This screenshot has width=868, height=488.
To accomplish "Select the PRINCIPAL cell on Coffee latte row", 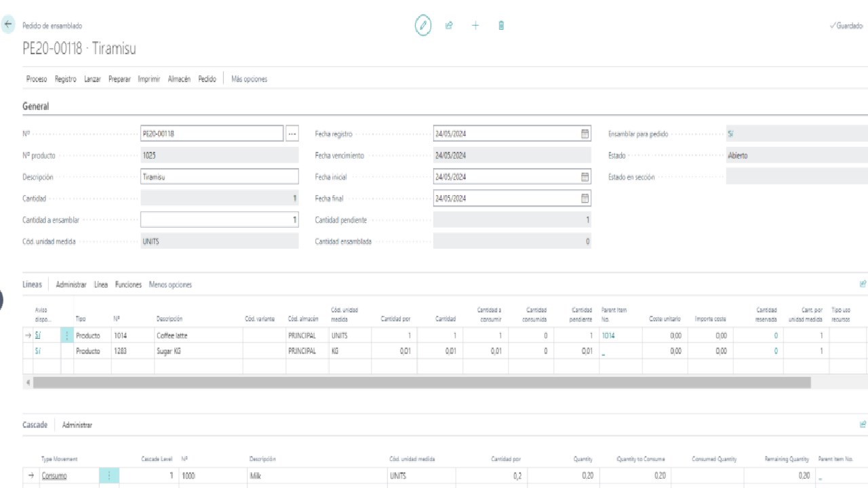I will pos(307,335).
